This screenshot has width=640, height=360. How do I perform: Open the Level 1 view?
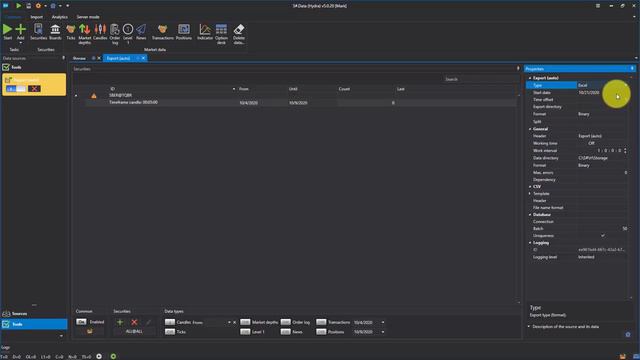click(x=128, y=33)
